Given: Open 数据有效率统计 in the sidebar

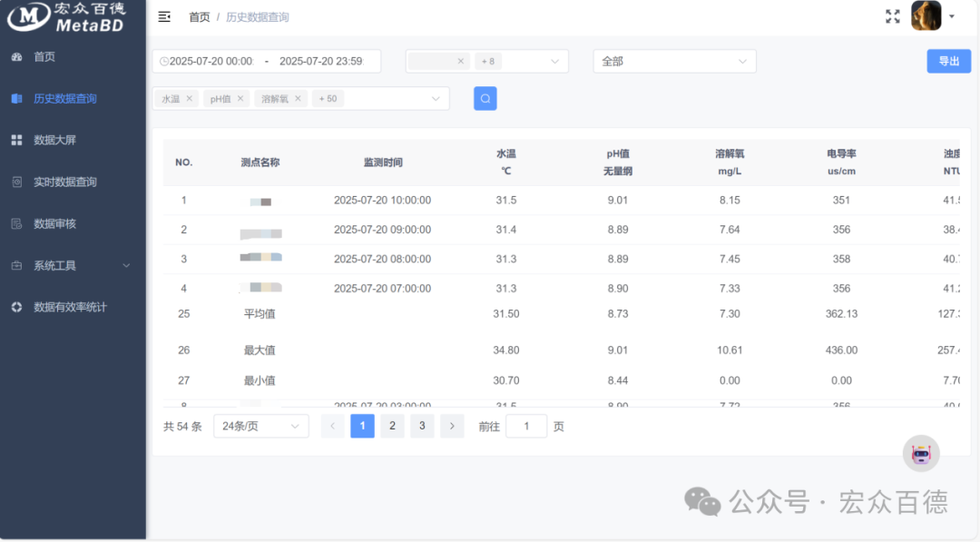Looking at the screenshot, I should pos(15,307).
